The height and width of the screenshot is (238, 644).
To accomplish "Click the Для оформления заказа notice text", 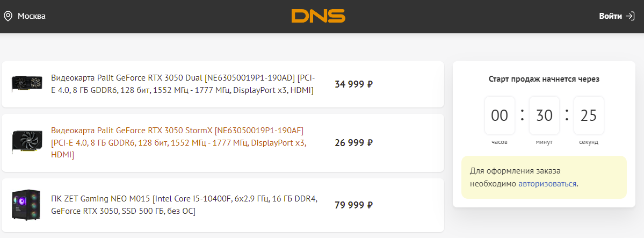I will point(516,171).
